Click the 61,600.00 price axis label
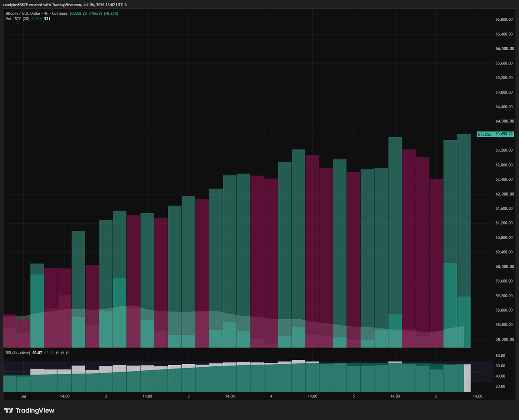 click(504, 208)
